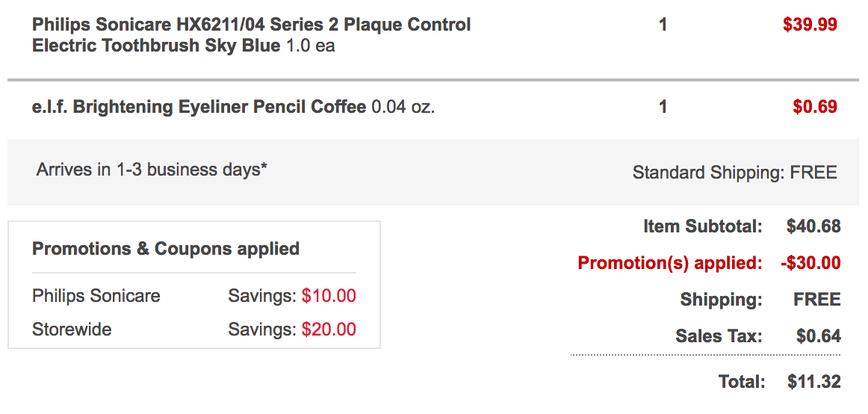Image resolution: width=868 pixels, height=414 pixels.
Task: Open the e.l.f. Brightening Eyeliner Pencil item
Action: (x=199, y=107)
